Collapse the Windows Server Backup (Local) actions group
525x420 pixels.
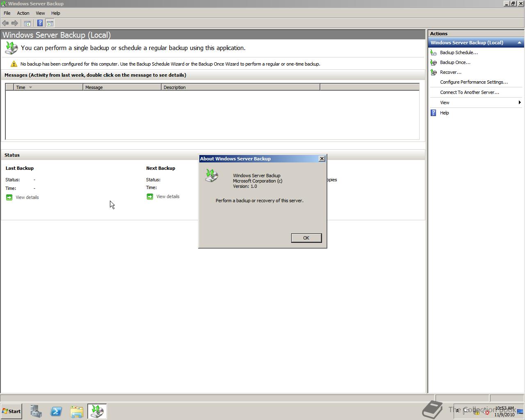click(x=519, y=43)
